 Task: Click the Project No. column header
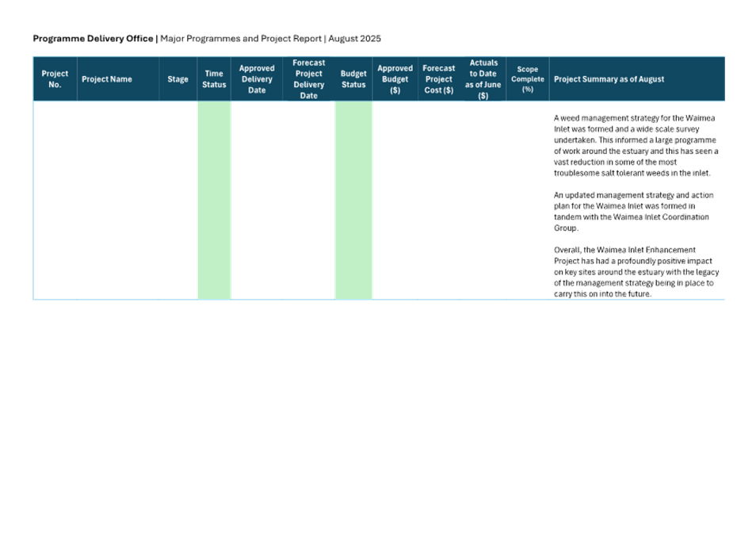pyautogui.click(x=55, y=78)
